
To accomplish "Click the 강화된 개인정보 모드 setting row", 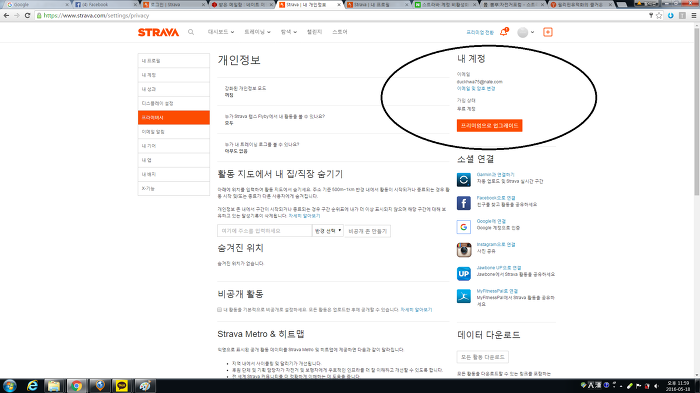I will click(x=333, y=92).
